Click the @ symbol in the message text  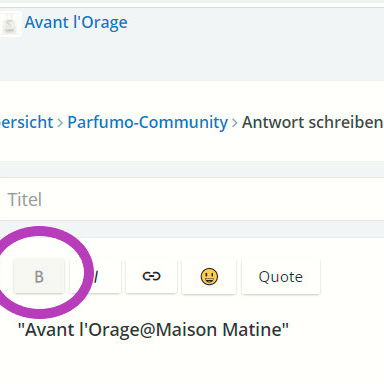[147, 331]
